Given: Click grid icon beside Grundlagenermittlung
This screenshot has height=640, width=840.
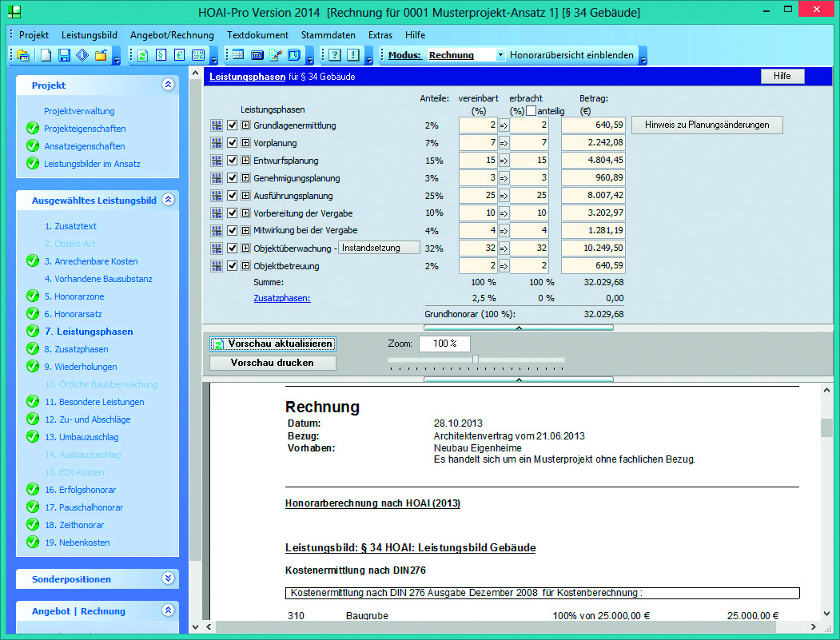Looking at the screenshot, I should coord(217,125).
